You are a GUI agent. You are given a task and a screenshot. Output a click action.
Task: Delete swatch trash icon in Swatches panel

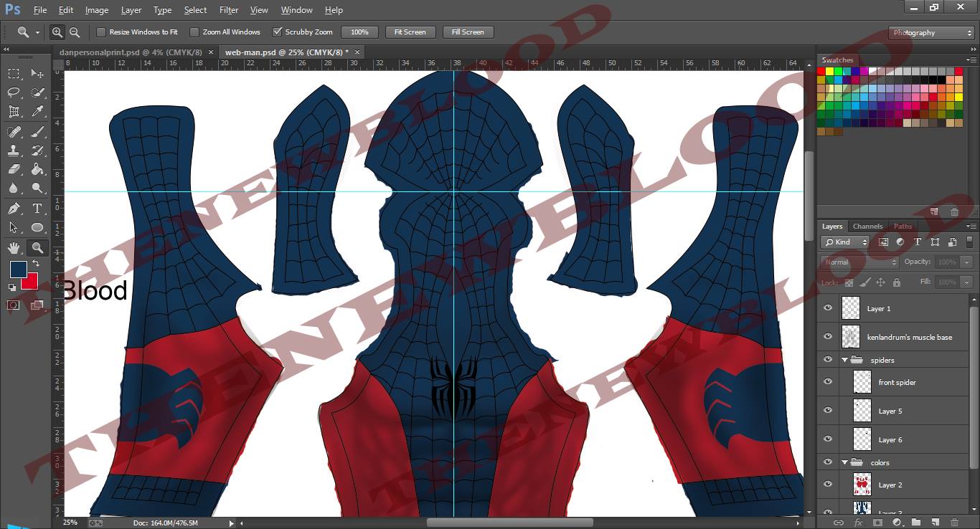point(954,212)
